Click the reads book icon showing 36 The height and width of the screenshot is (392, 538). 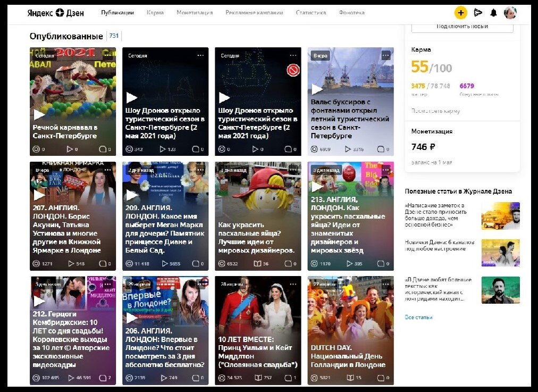pos(257,264)
